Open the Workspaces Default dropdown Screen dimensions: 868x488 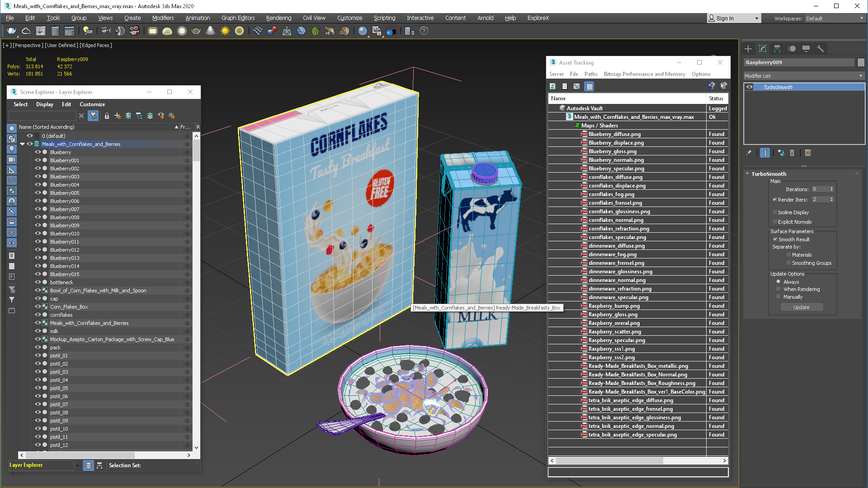point(835,19)
